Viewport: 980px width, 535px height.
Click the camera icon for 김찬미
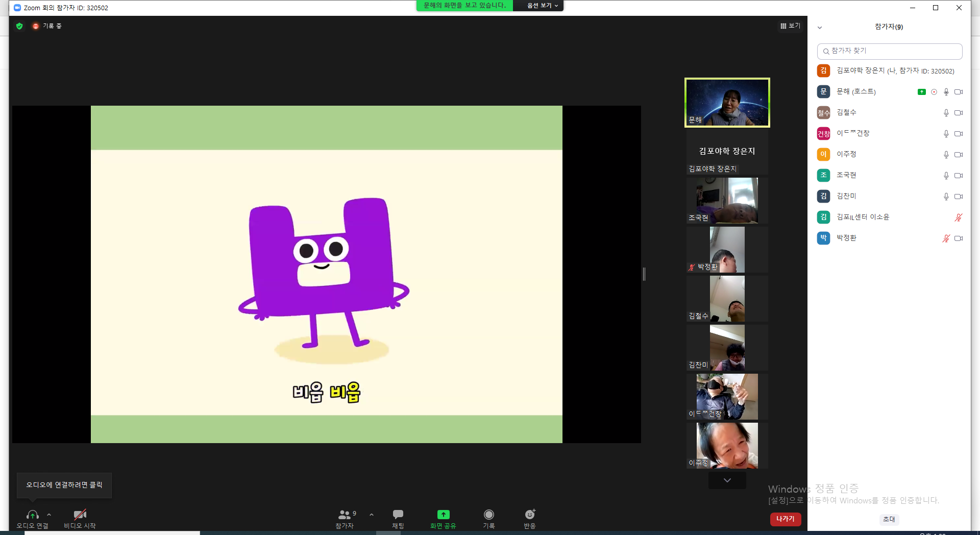(x=959, y=197)
